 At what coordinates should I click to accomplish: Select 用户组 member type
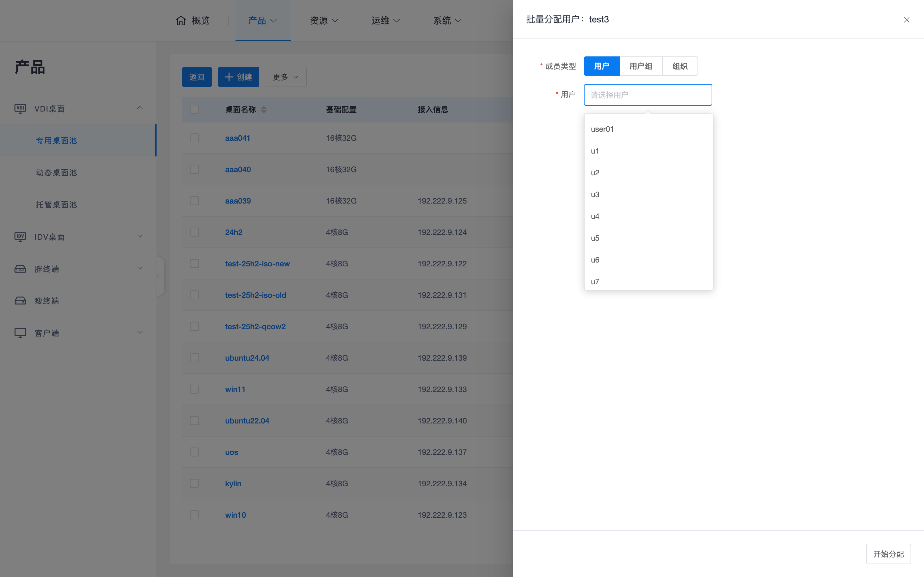(641, 66)
